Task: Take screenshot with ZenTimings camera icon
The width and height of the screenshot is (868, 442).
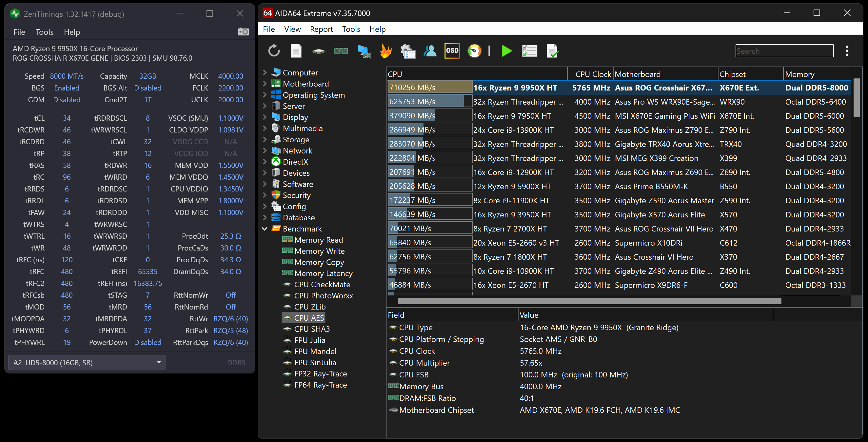Action: click(243, 32)
